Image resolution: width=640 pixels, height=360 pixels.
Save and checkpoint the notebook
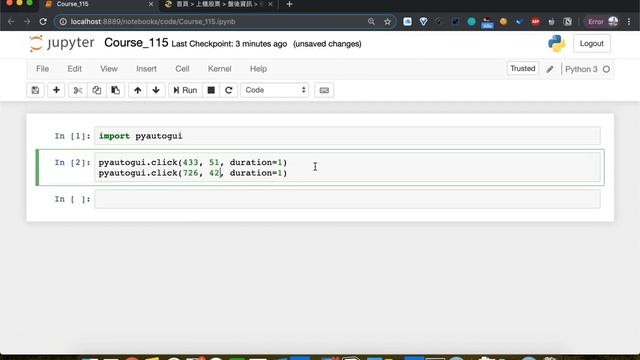[36, 90]
